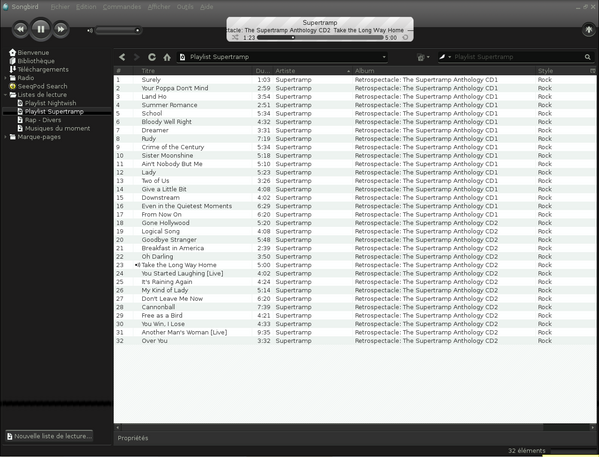Pause the currently playing track

pos(41,29)
